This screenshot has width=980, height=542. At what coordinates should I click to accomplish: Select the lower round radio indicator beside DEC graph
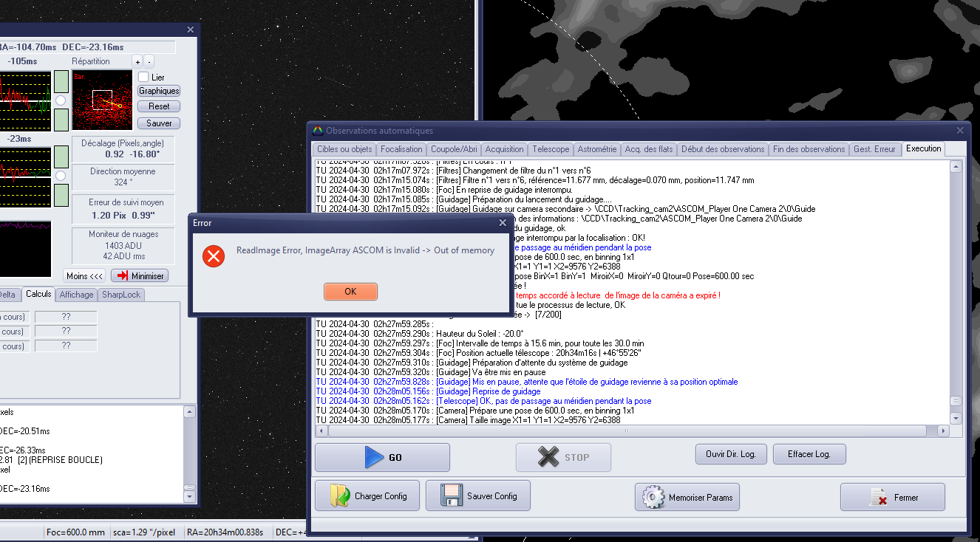(61, 176)
